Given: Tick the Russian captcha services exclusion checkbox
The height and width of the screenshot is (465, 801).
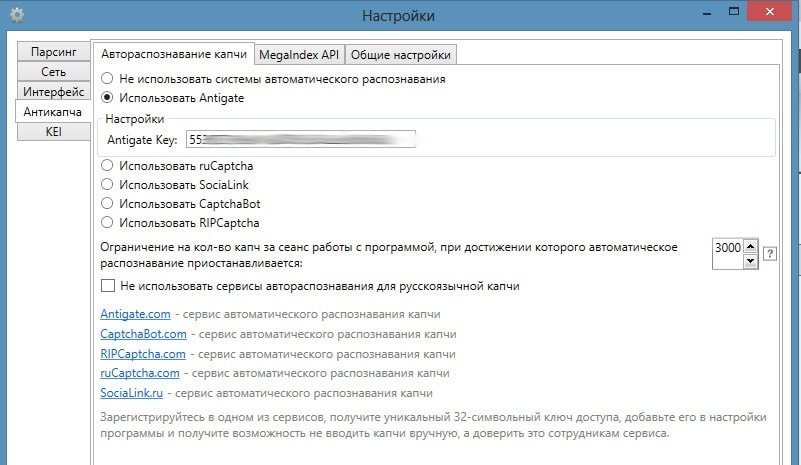Looking at the screenshot, I should (108, 286).
